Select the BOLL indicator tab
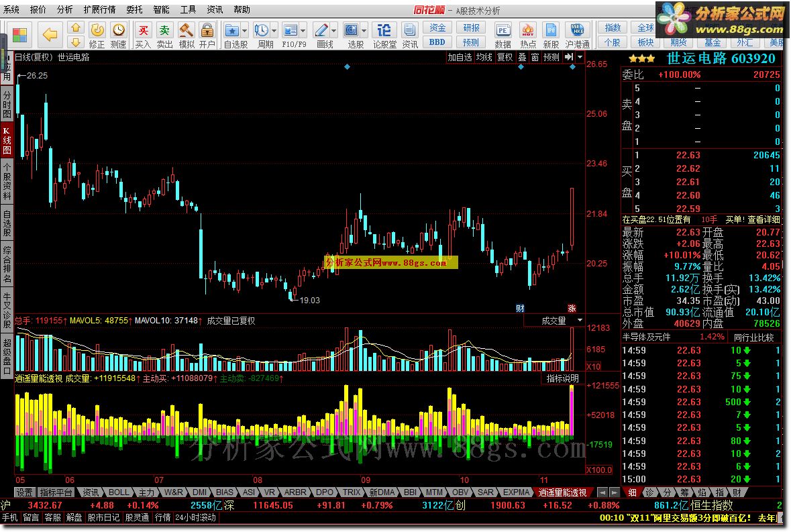This screenshot has height=532, width=791. click(119, 492)
